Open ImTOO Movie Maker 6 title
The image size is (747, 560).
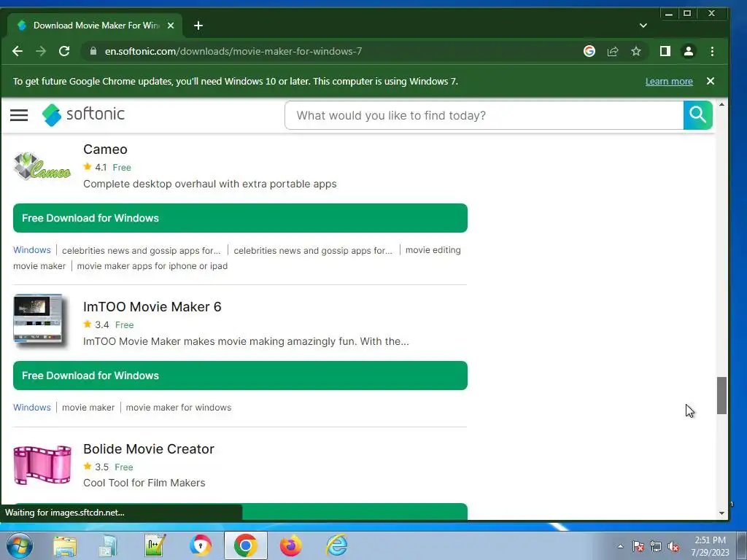152,307
